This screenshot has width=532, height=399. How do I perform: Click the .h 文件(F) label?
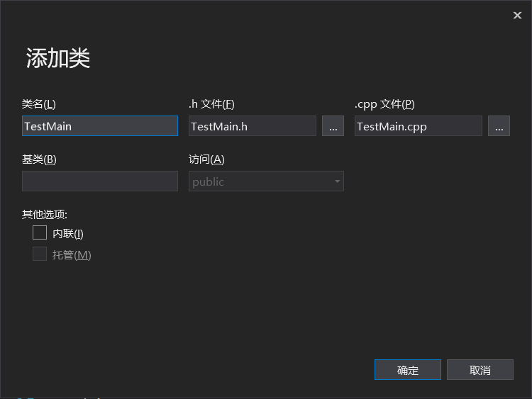click(211, 104)
